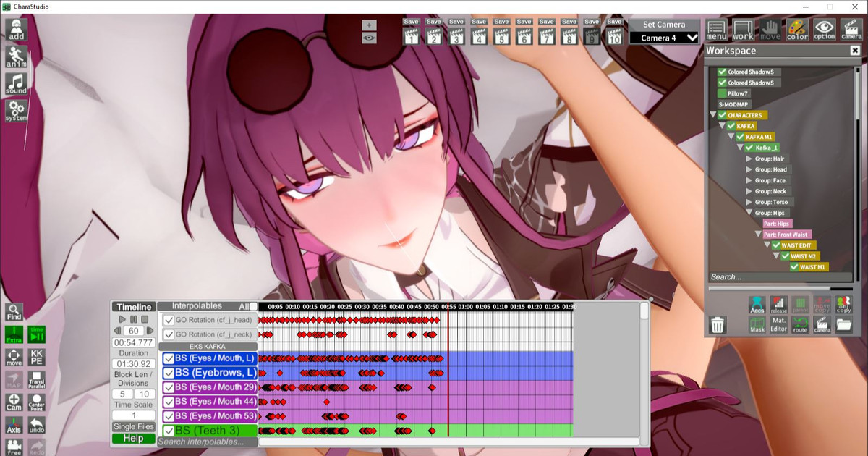Toggle BS (Eyes / Mouth 44) checkbox

click(x=169, y=402)
